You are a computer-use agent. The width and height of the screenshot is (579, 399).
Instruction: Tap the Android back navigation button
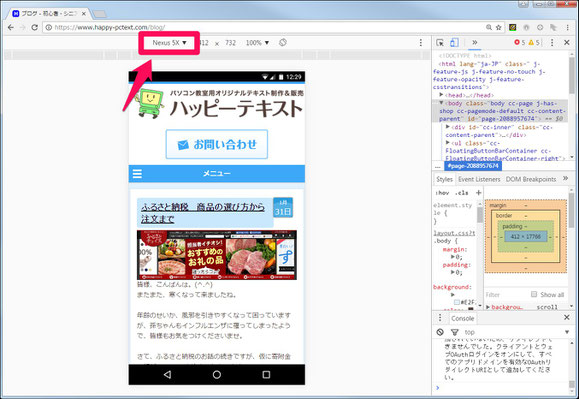167,375
